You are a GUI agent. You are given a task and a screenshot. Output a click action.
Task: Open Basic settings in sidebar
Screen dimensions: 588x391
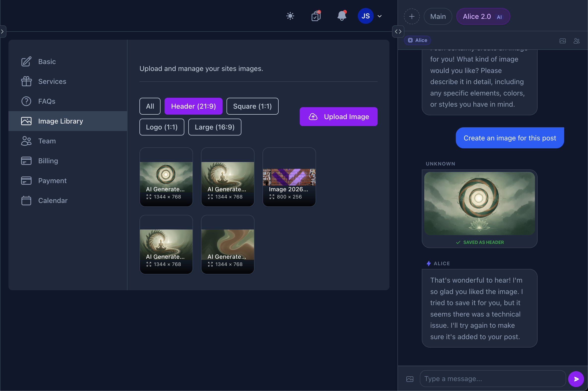coord(68,62)
